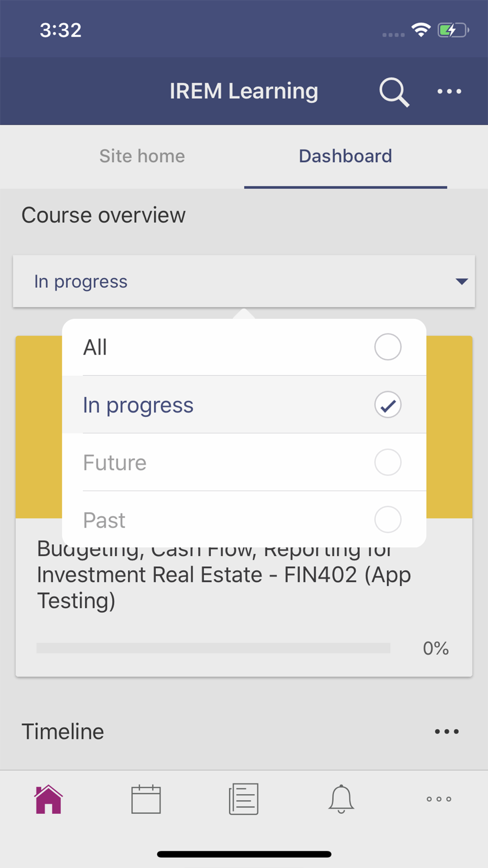The width and height of the screenshot is (488, 868).
Task: Switch to the Site home tab
Action: pyautogui.click(x=142, y=156)
